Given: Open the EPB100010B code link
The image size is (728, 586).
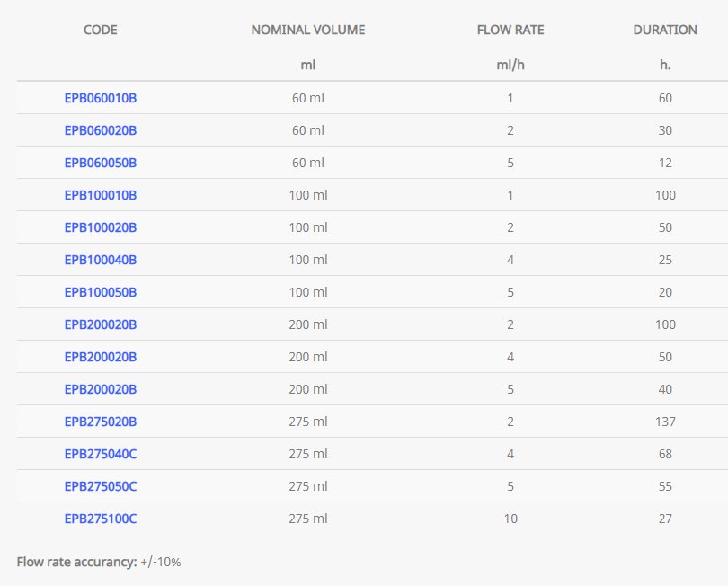Looking at the screenshot, I should (100, 195).
